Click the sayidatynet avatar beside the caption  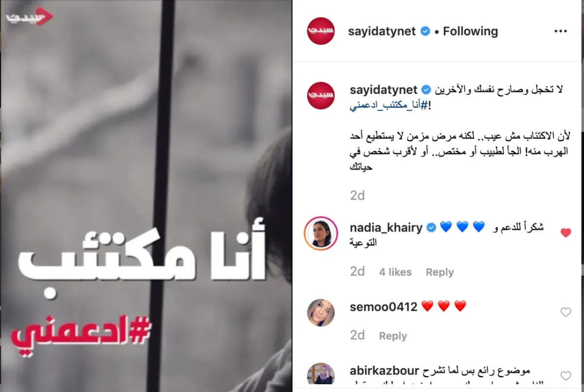coord(321,95)
